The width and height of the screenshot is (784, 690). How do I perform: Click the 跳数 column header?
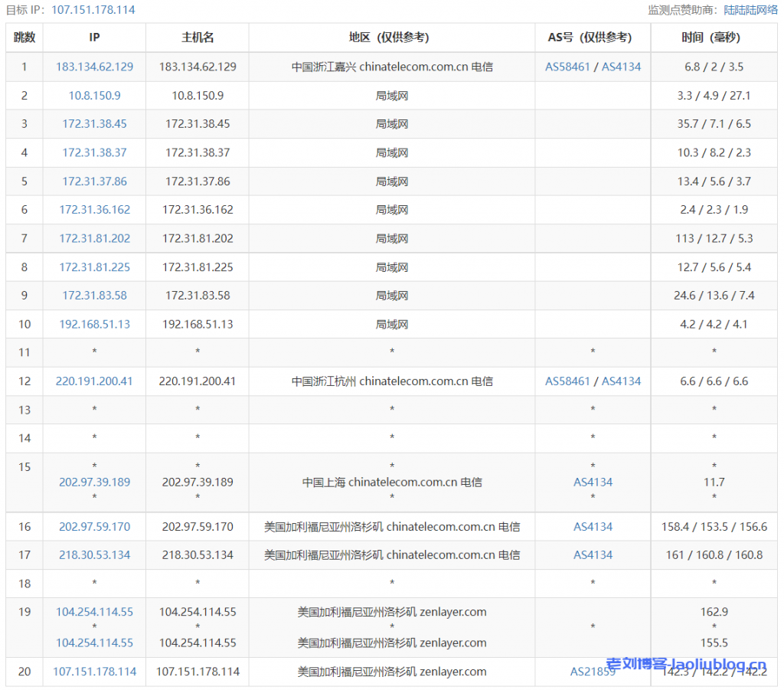tap(24, 38)
